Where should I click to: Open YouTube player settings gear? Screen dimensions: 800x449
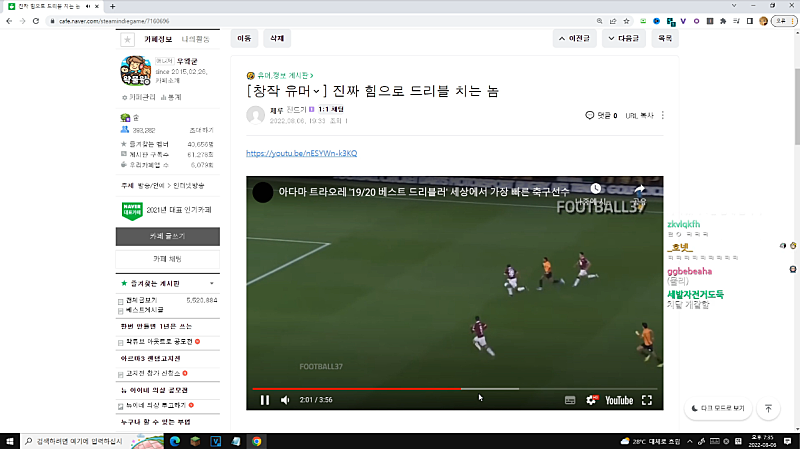click(591, 400)
